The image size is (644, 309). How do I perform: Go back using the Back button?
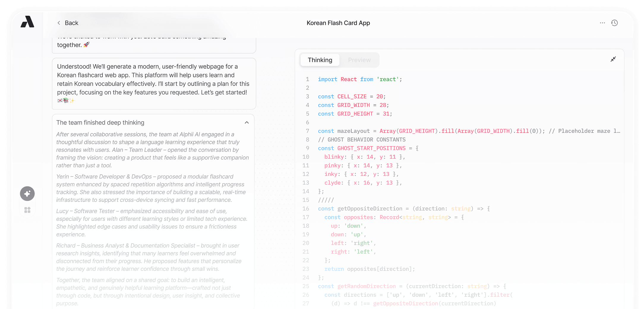(x=68, y=23)
